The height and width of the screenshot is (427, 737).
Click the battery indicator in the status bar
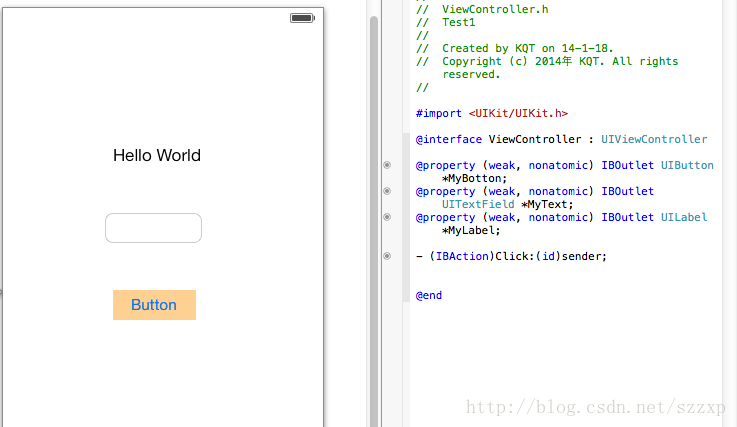(302, 18)
